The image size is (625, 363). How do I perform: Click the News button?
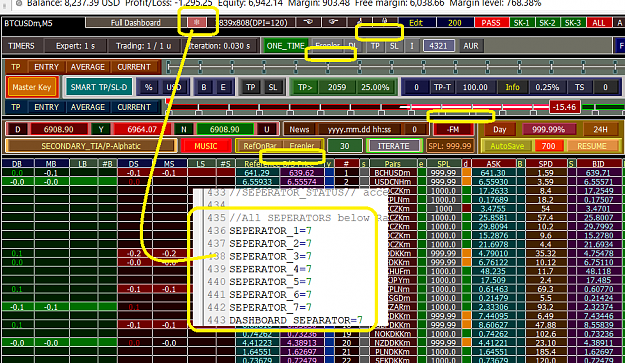point(299,130)
